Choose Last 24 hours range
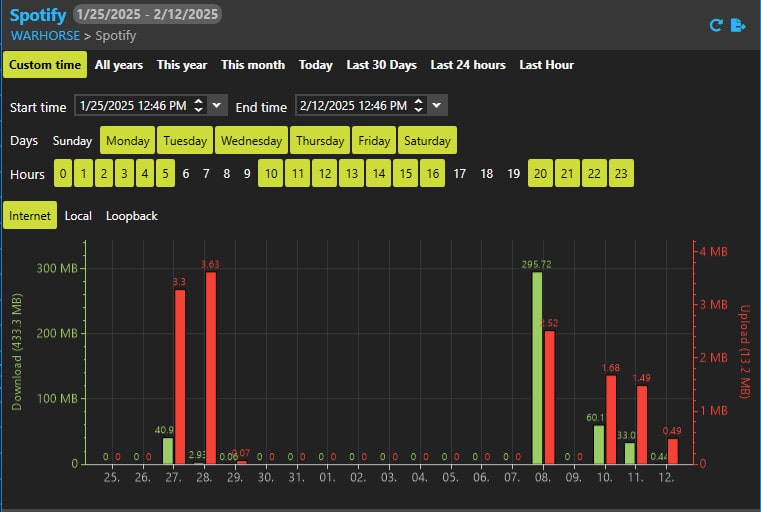 [x=468, y=65]
